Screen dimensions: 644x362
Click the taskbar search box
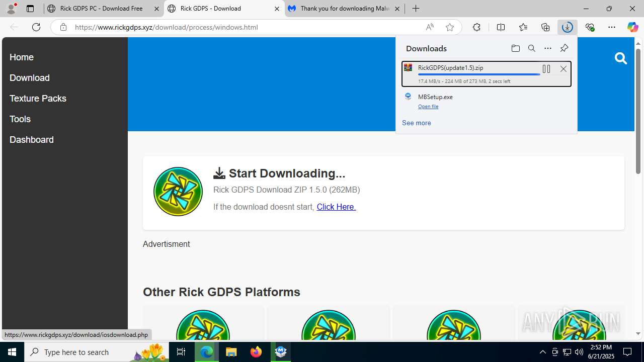coord(97,352)
